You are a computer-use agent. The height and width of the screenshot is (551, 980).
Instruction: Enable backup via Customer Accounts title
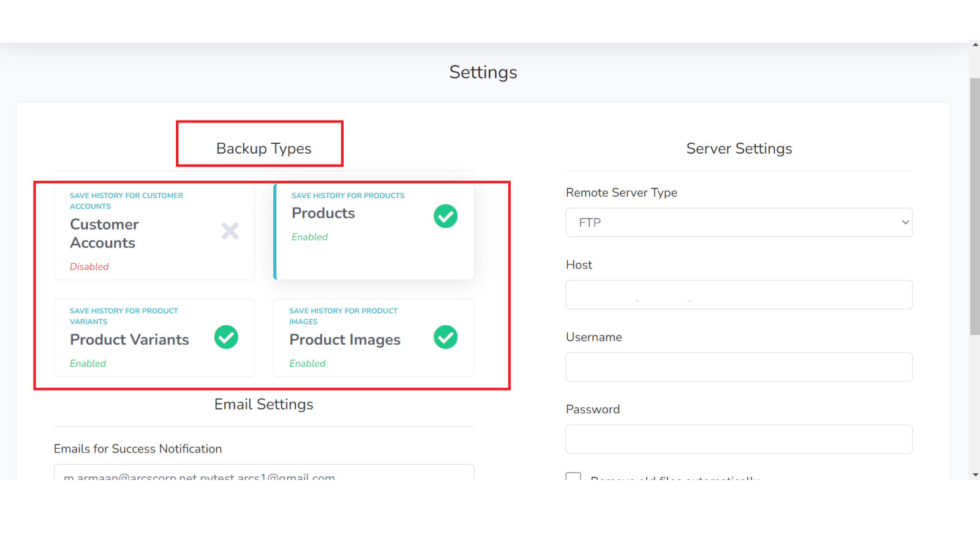(x=104, y=233)
